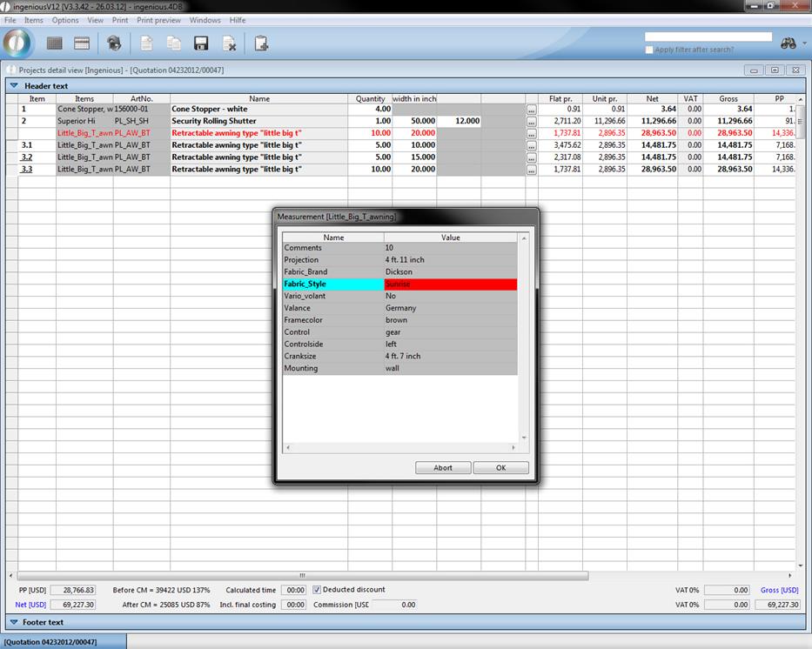Viewport: 812px width, 649px height.
Task: Click the round ingenious application logo button
Action: tap(17, 43)
